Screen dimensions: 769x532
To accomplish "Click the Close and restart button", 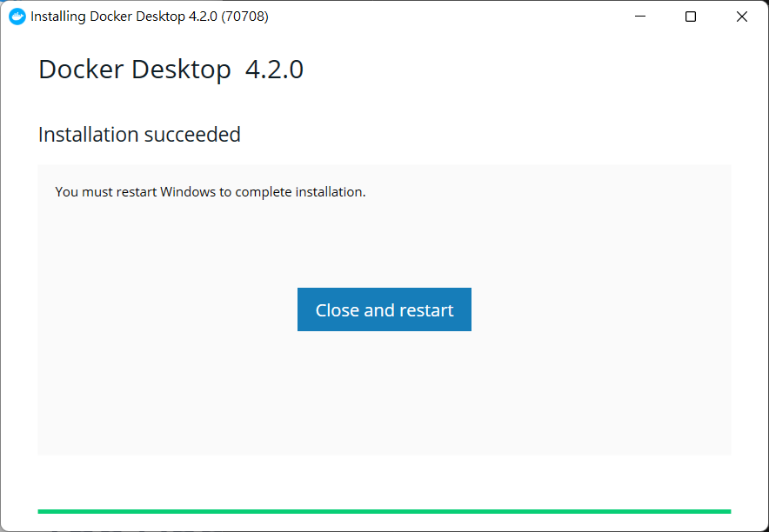I will 384,309.
